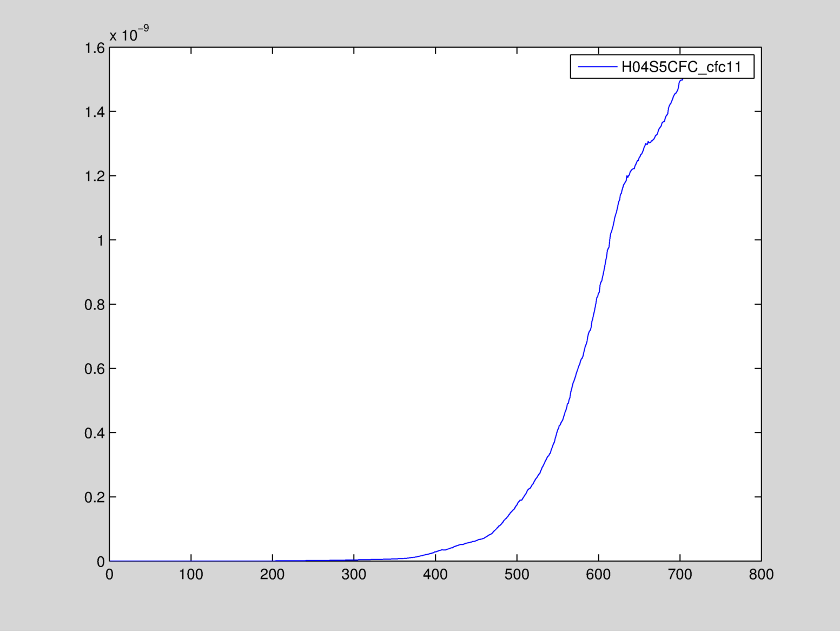The image size is (840, 631).
Task: Select the y-axis tick label 0.4
Action: point(94,433)
